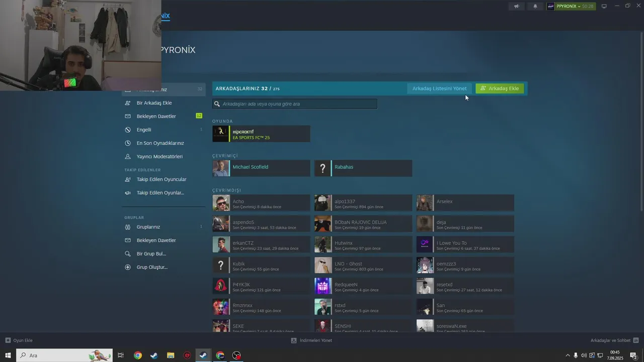Click the clock icon beside En Son Oynadıklarınız

[x=128, y=143]
